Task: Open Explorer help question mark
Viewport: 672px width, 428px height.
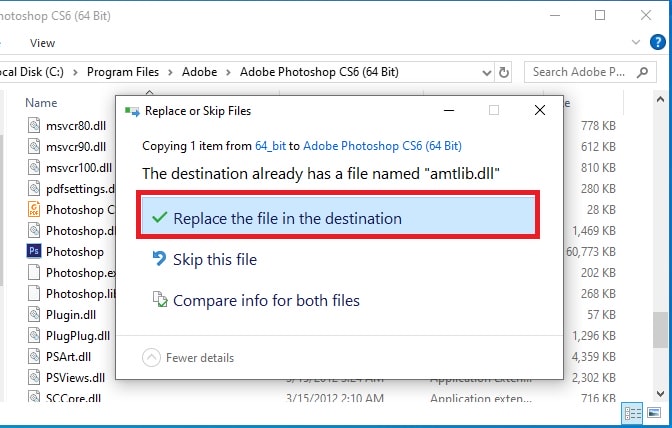Action: pyautogui.click(x=657, y=42)
